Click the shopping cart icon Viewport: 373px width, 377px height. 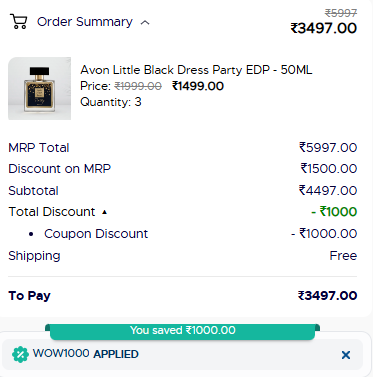(19, 21)
